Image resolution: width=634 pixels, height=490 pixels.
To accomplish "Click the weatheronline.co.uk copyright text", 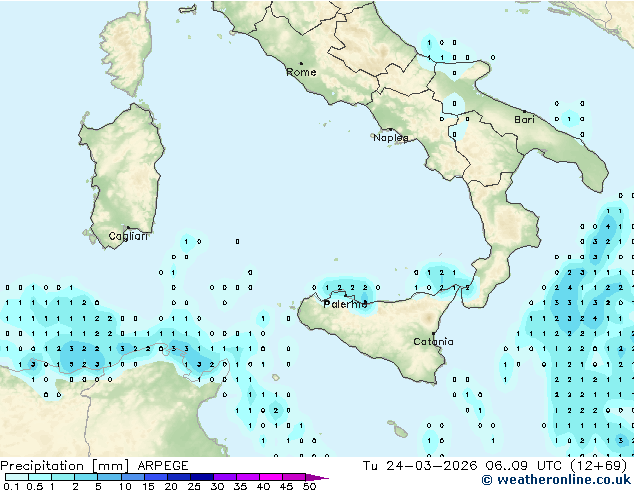I will pos(556,480).
